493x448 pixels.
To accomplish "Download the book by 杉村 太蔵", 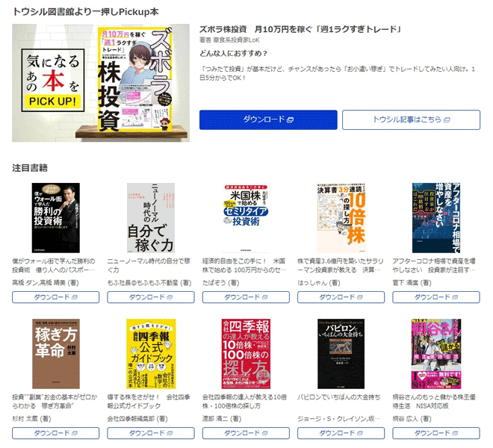I will [x=56, y=433].
